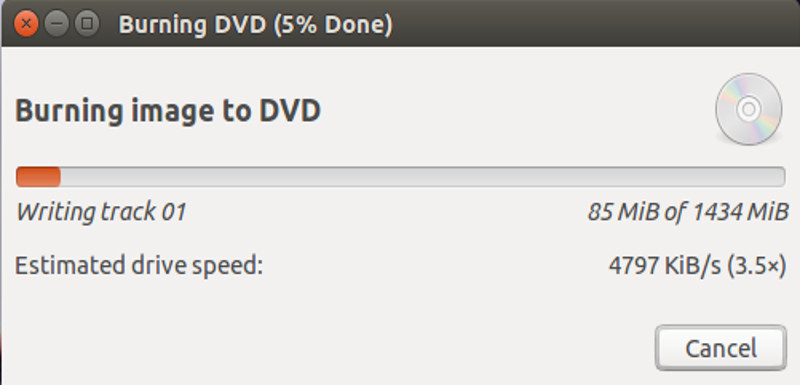Viewport: 800px width, 385px height.
Task: Close the Burning DVD window
Action: (x=26, y=23)
